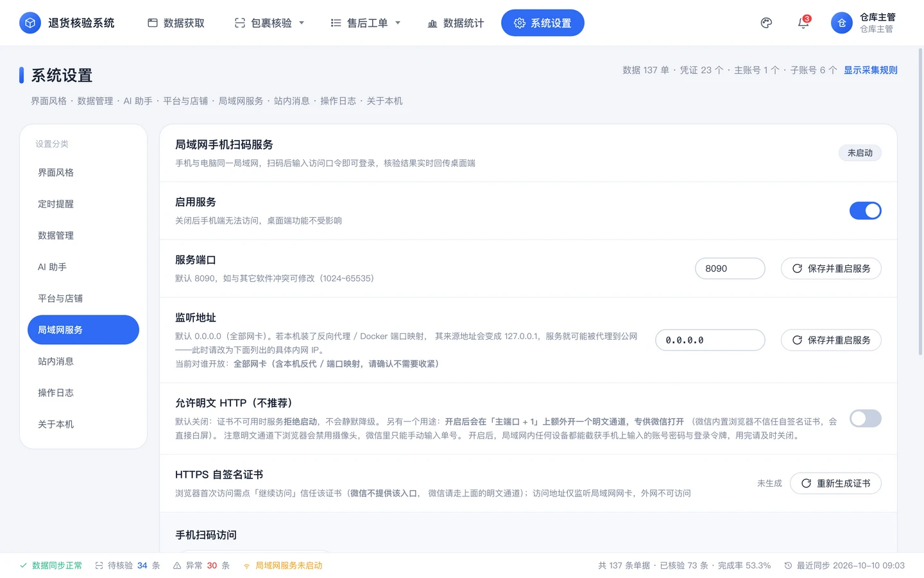The height and width of the screenshot is (578, 924).
Task: Click the 待核验 scan icon in status bar
Action: pos(99,566)
